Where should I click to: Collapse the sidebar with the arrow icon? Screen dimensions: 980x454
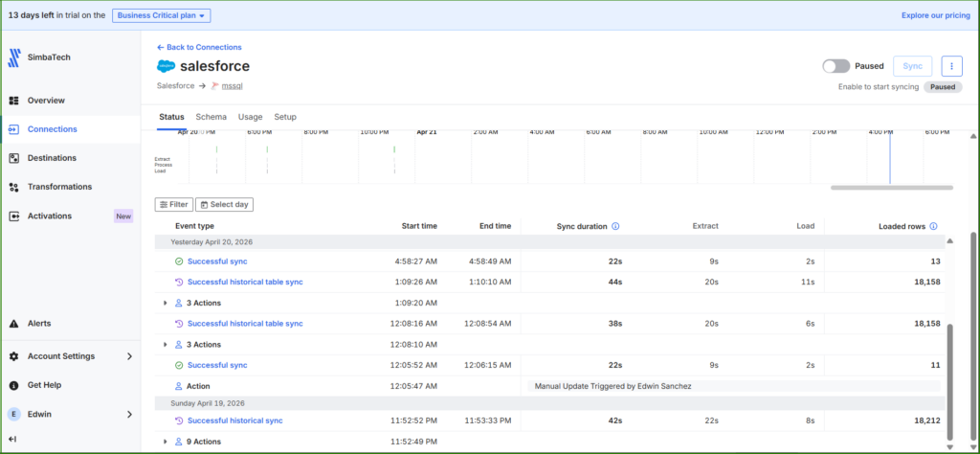12,439
